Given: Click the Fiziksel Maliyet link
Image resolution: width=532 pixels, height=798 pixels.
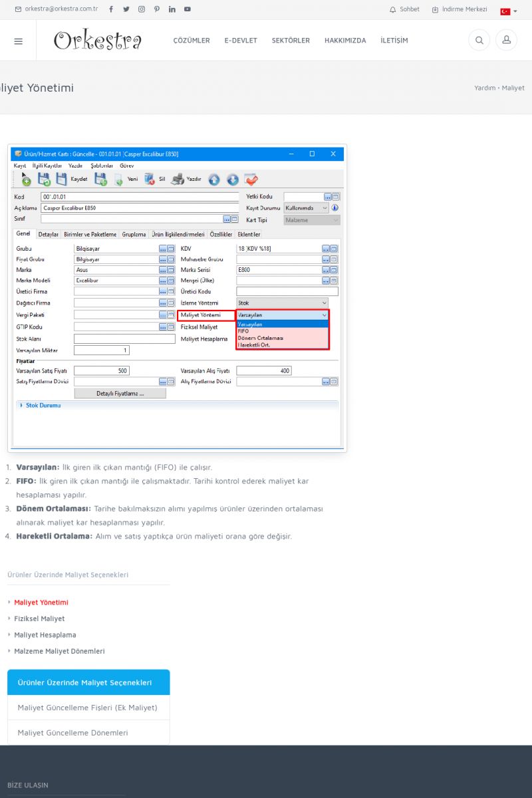Looking at the screenshot, I should [x=39, y=618].
